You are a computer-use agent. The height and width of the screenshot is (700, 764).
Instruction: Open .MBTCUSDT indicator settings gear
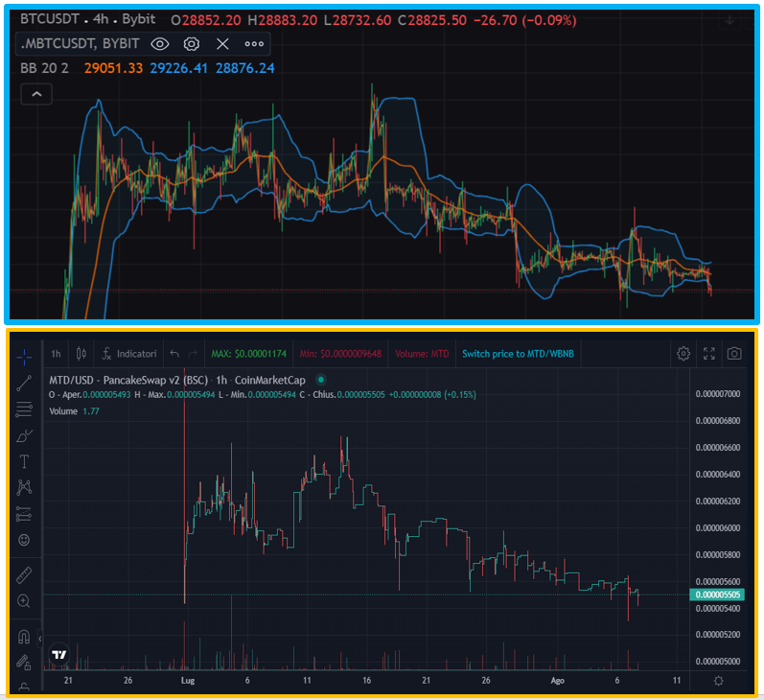click(192, 44)
